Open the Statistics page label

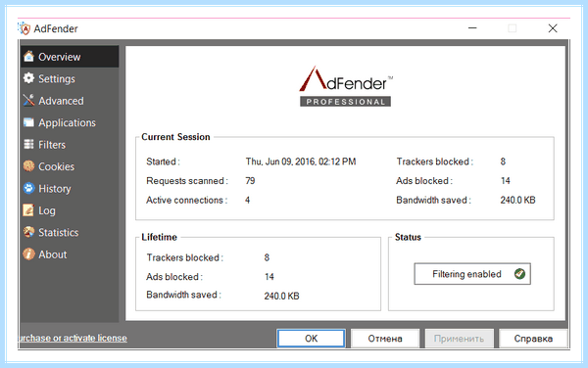[59, 233]
